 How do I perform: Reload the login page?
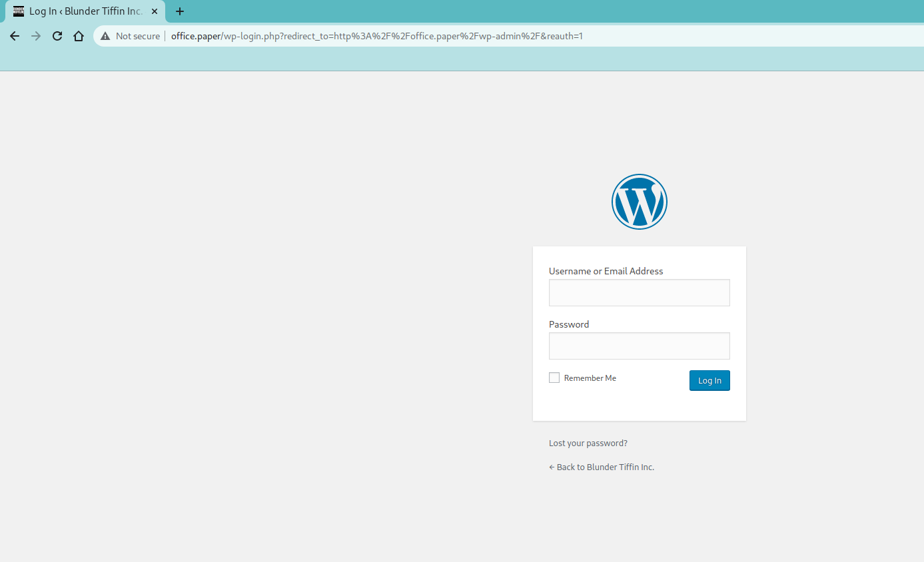57,36
